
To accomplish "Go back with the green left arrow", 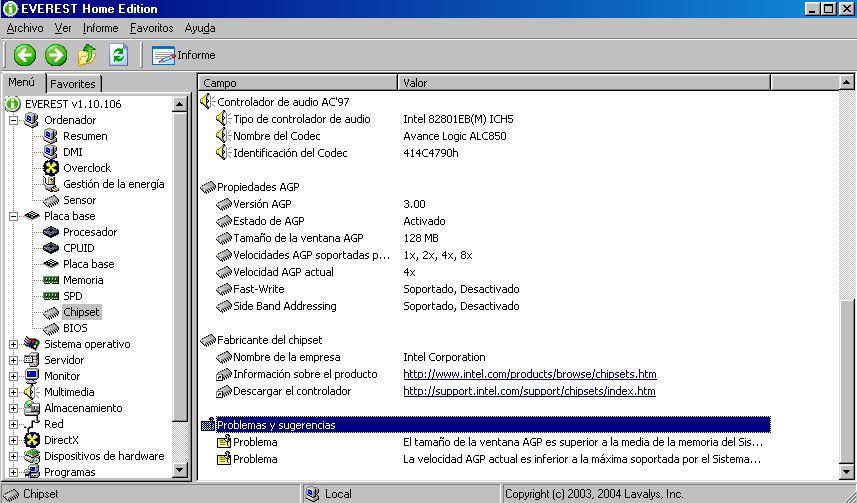I will 25,55.
